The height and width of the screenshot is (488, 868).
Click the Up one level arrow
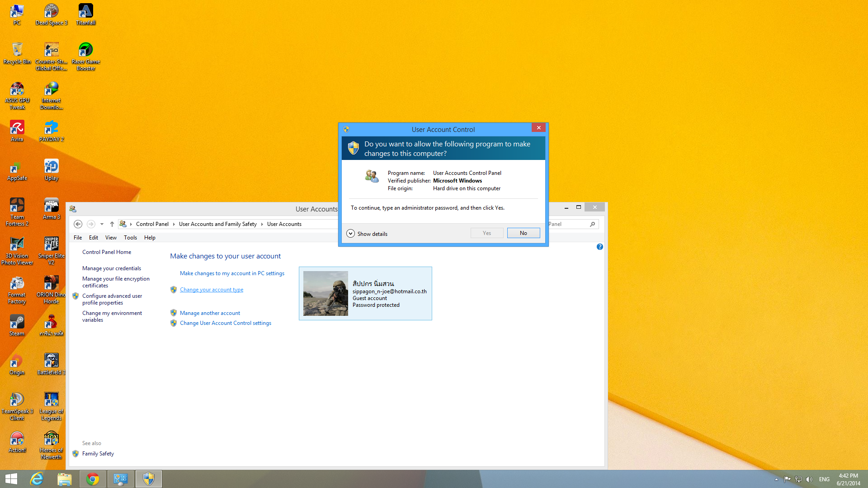coord(112,224)
